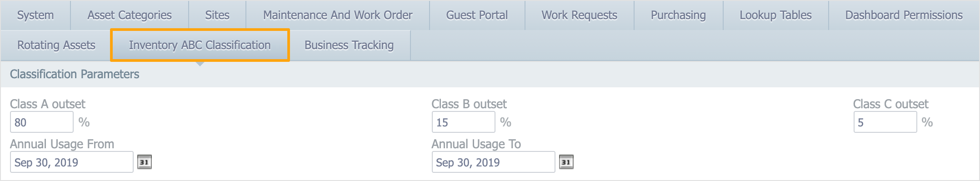Screen dimensions: 980x181
Task: Focus the Annual Usage To date field
Action: click(x=493, y=162)
